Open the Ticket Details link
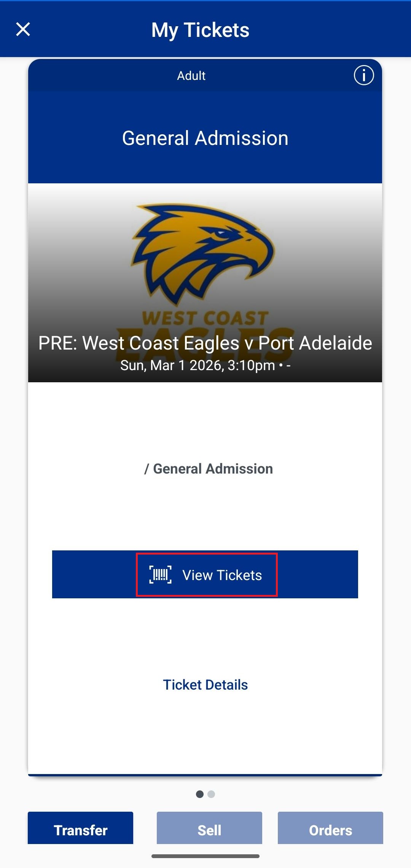The height and width of the screenshot is (868, 411). click(205, 685)
